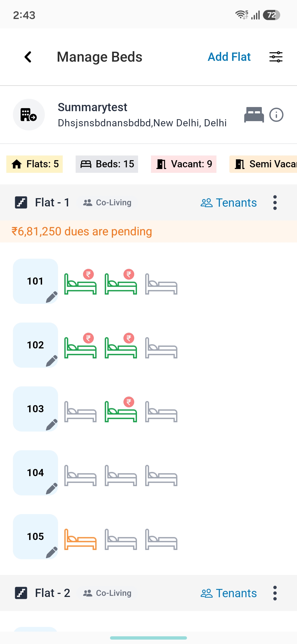This screenshot has width=297, height=644.
Task: Tap the grey bed icon beside Summarytest
Action: point(254,115)
